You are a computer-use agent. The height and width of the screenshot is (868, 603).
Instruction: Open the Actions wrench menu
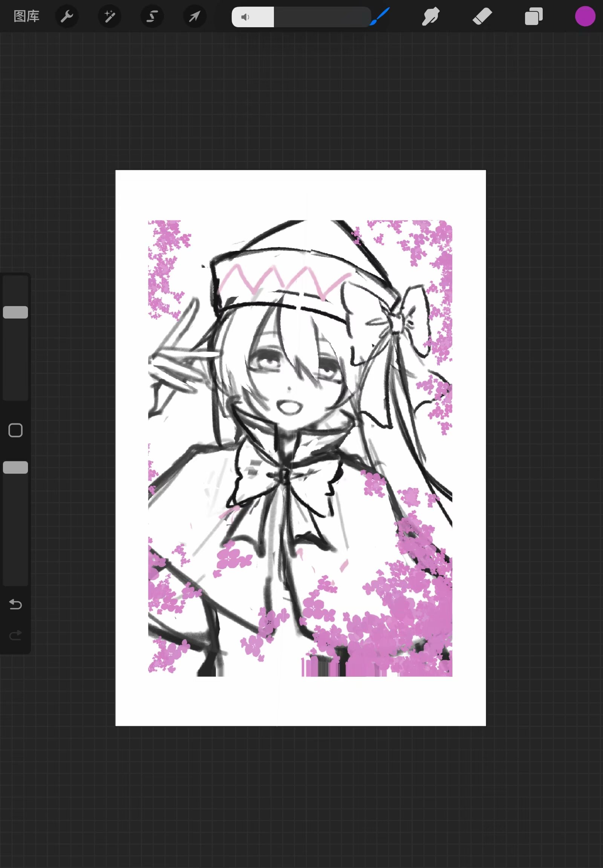[67, 16]
